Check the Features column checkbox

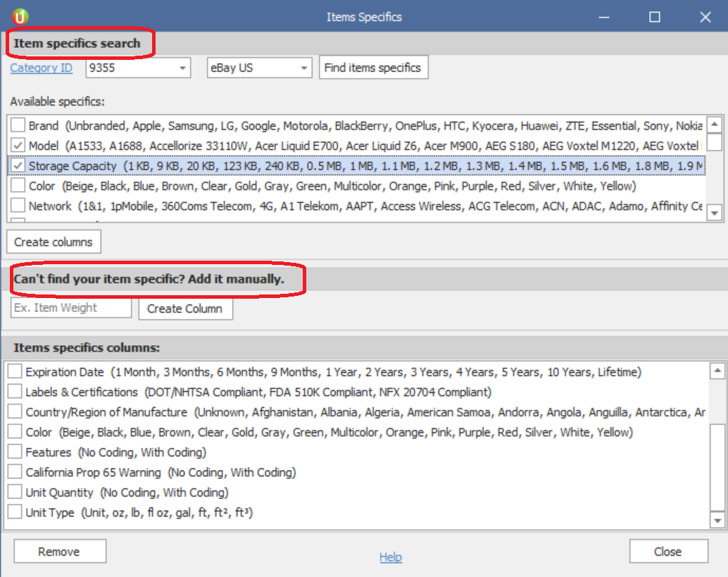pyautogui.click(x=15, y=452)
